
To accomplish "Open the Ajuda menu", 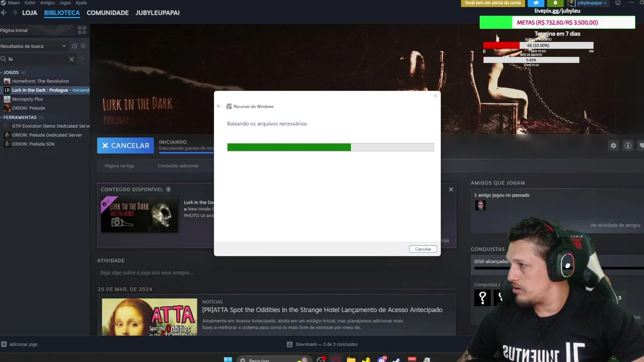I will click(81, 3).
